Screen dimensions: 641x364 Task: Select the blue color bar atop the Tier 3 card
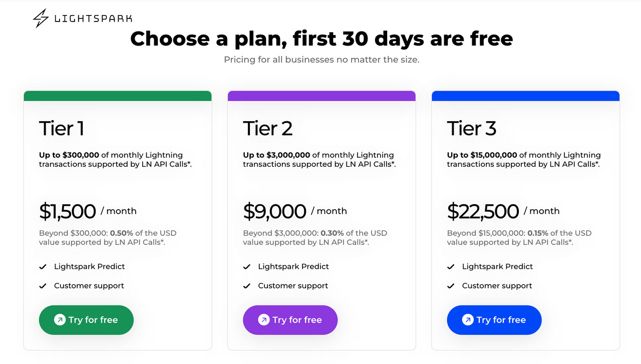[x=525, y=95]
